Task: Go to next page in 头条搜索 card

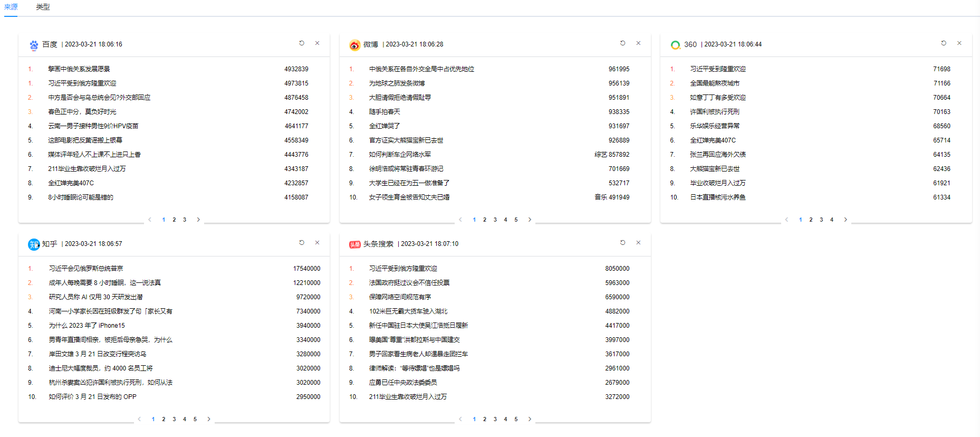Action: (x=530, y=419)
